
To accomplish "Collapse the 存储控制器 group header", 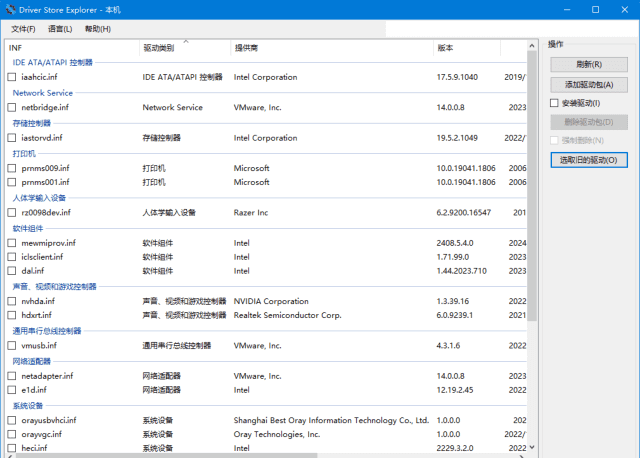I will (x=31, y=123).
